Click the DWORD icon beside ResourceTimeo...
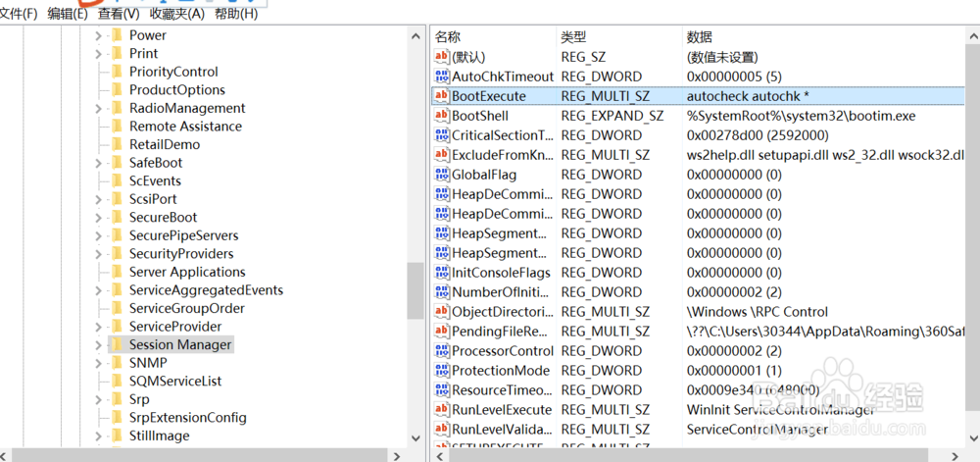Viewport: 980px width, 462px height. tap(442, 390)
